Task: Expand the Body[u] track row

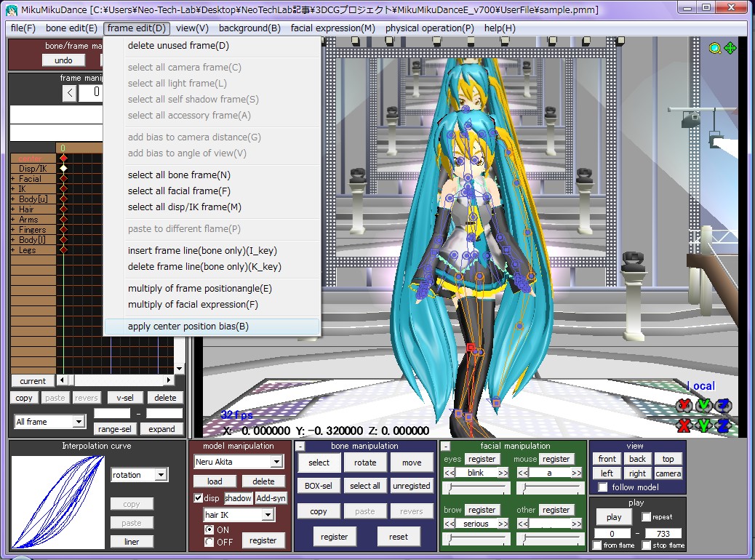Action: coord(13,199)
